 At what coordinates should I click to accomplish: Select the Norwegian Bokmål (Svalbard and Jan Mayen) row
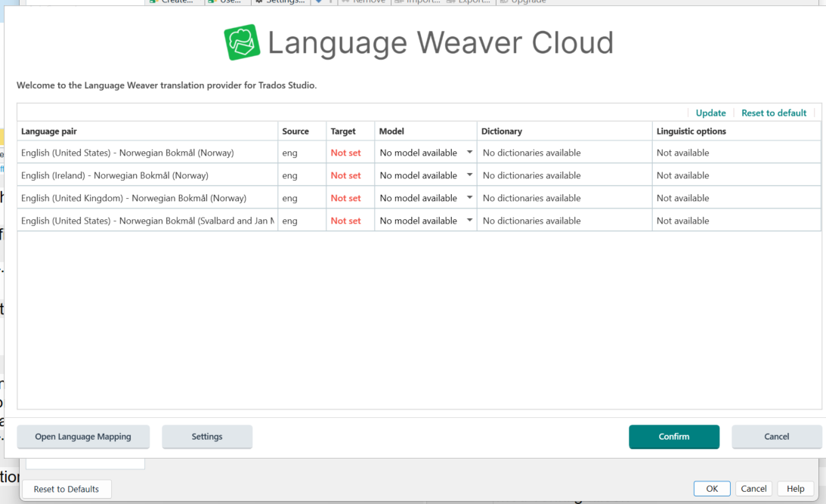[x=419, y=221]
